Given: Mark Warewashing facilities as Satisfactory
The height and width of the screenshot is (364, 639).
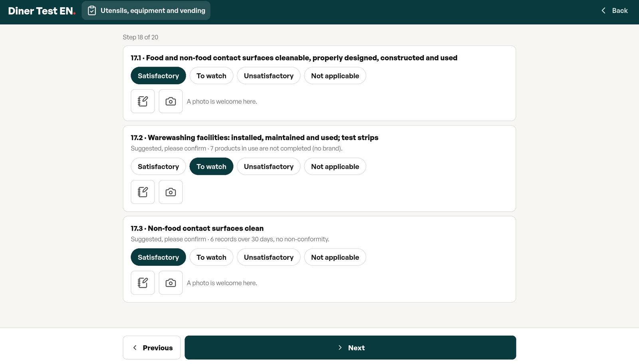Looking at the screenshot, I should point(158,166).
